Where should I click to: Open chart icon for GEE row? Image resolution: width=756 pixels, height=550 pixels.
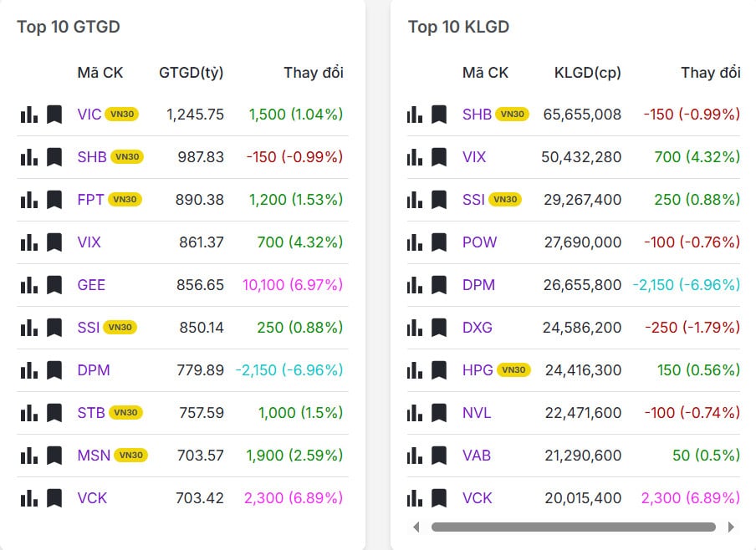pyautogui.click(x=29, y=285)
